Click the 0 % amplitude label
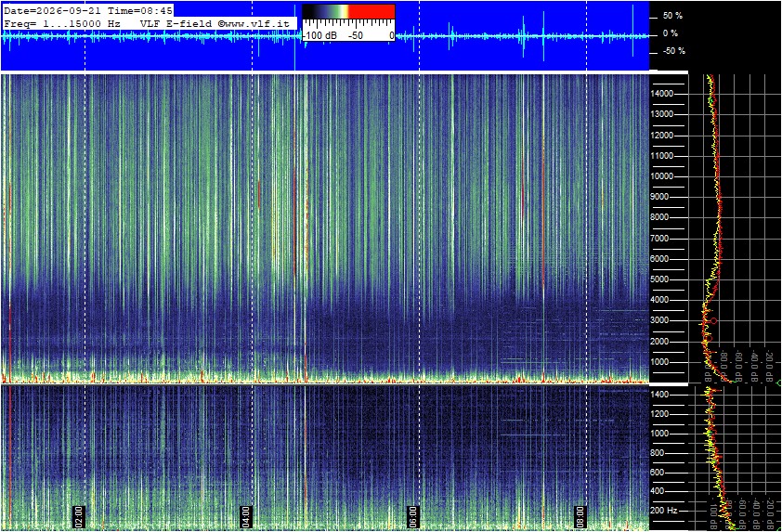 coord(671,33)
